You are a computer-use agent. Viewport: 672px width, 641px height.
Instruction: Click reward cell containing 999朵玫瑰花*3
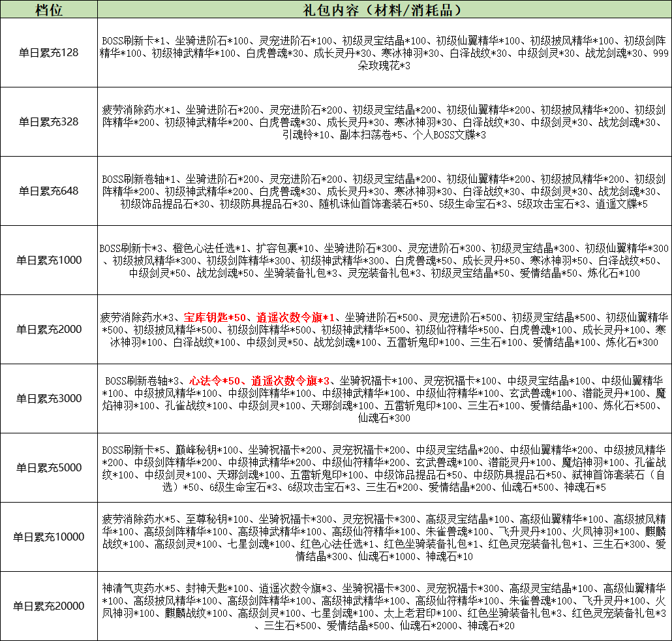[x=384, y=53]
